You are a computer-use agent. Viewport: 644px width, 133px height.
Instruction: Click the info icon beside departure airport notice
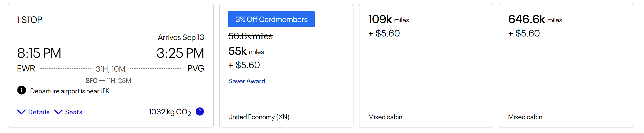point(22,90)
